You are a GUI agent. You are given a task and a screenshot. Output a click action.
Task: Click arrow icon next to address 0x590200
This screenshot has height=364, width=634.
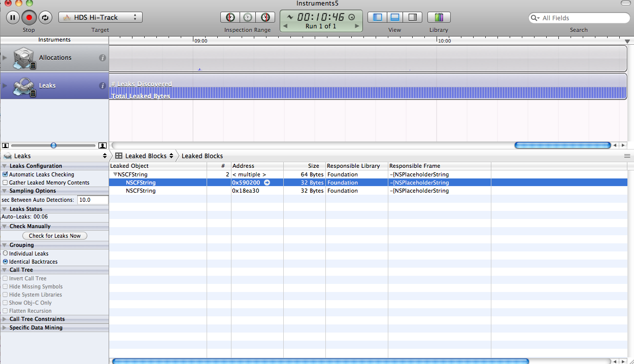267,183
